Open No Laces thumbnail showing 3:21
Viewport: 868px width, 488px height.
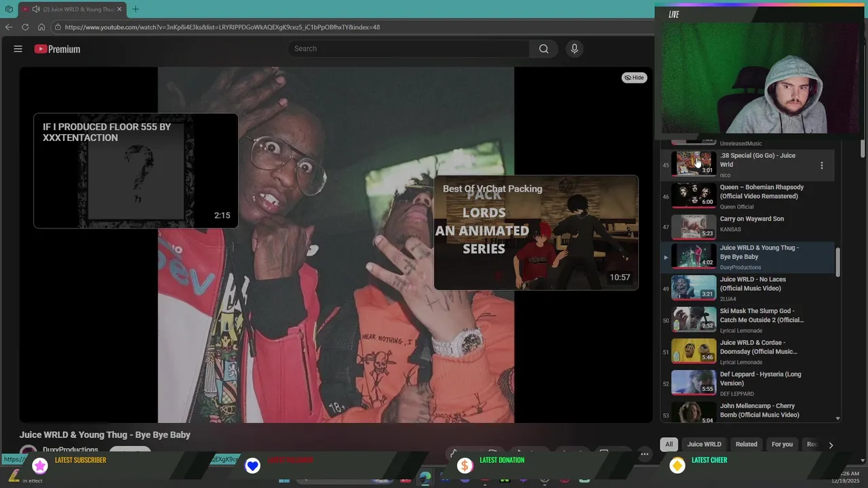[694, 288]
